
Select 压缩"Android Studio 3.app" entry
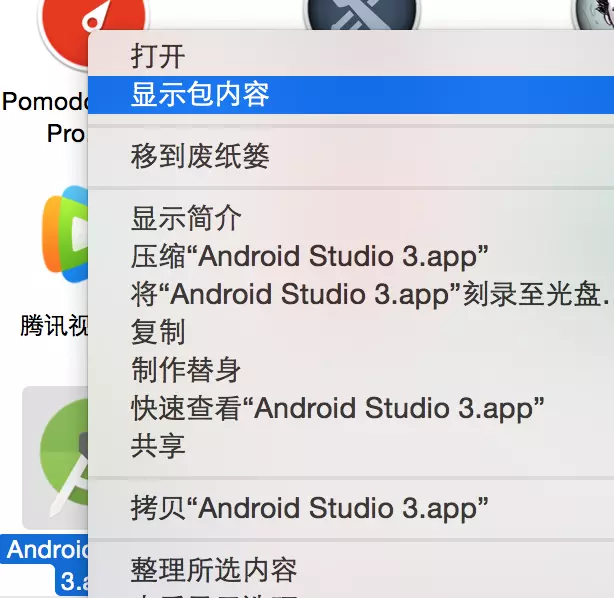(351, 256)
